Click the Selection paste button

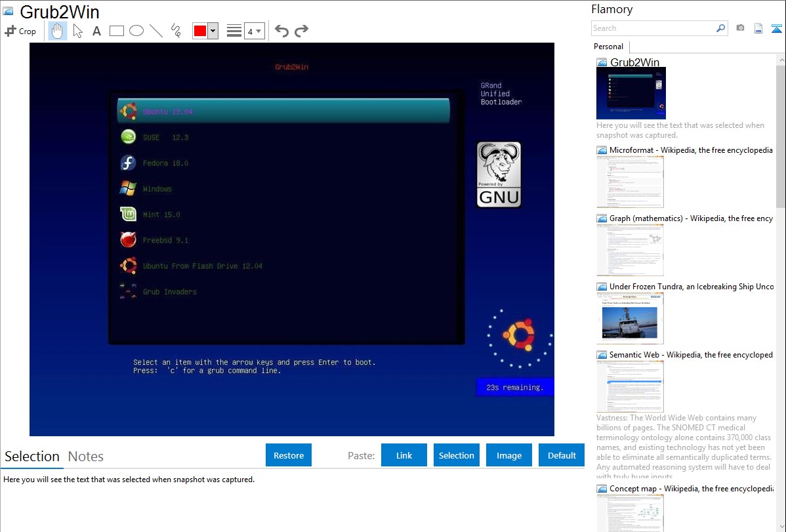457,455
